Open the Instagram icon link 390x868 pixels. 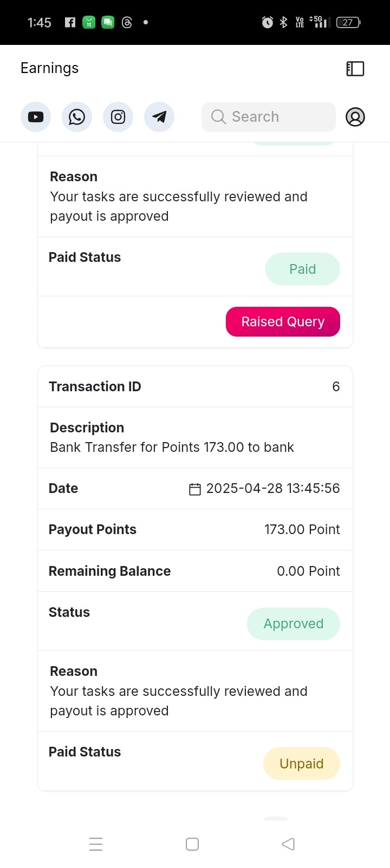click(118, 117)
